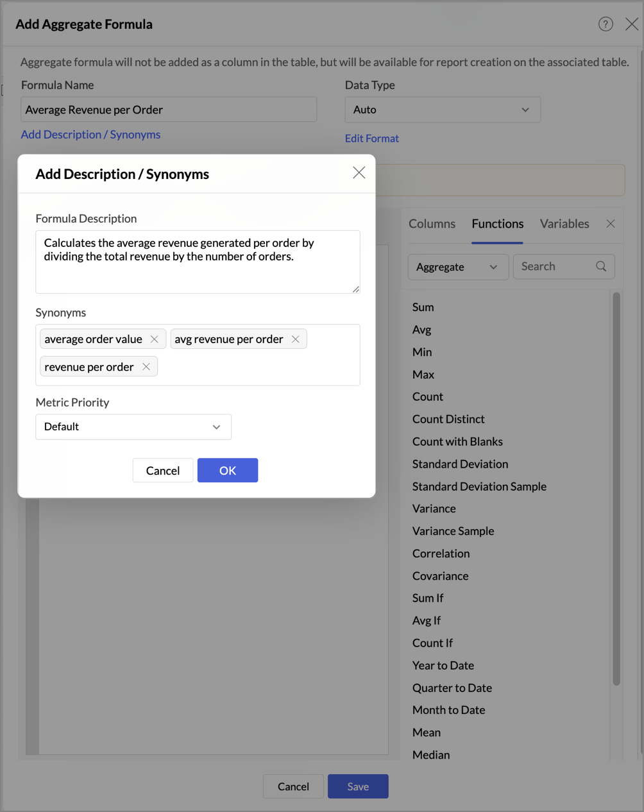Click the functions list scrollbar
Screen dimensions: 644x812
click(x=616, y=487)
